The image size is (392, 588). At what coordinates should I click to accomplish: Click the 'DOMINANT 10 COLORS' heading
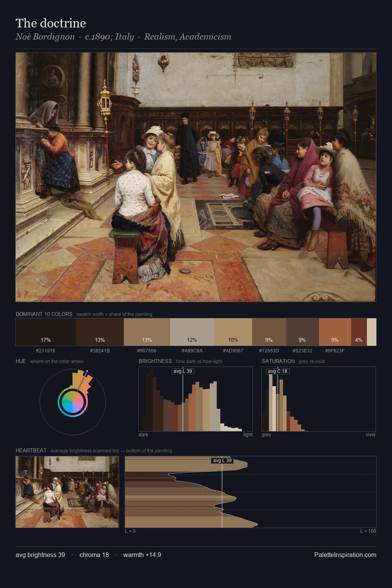click(44, 314)
